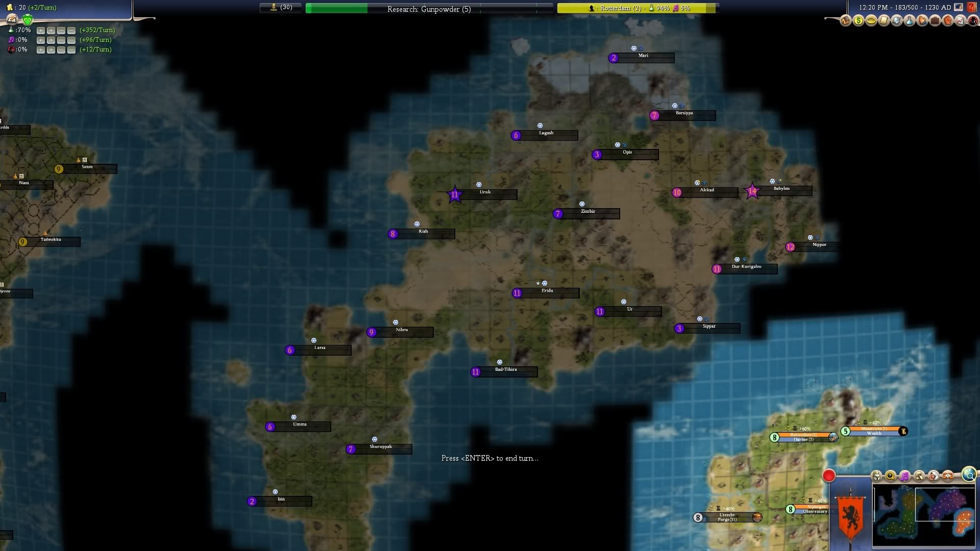Click leftmost plus in 70% science row
Screen dimensions: 980x551
41,31
